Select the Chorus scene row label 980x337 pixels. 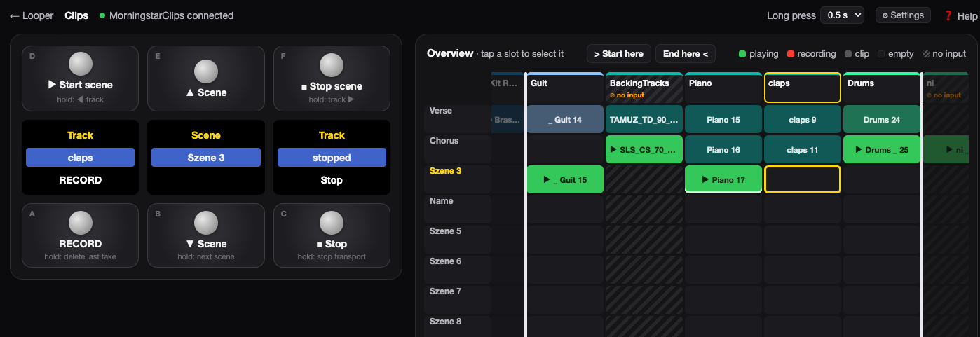(x=458, y=149)
